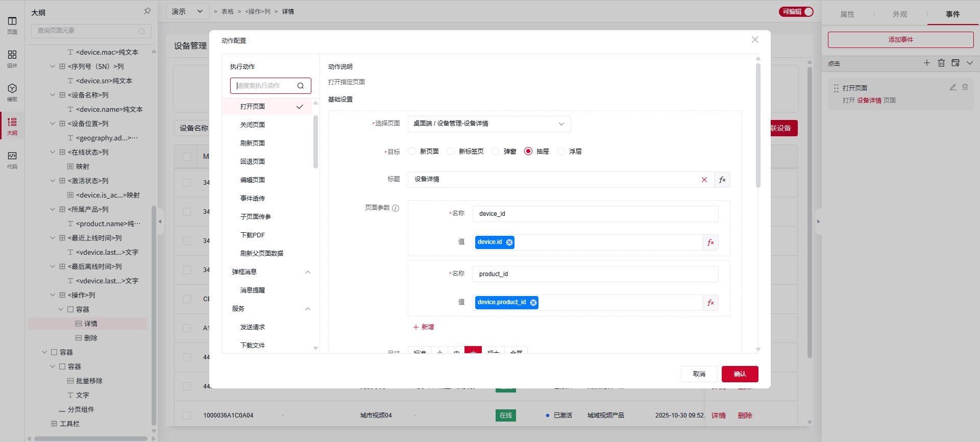Click the trash icon in 点击 event header

(x=941, y=63)
